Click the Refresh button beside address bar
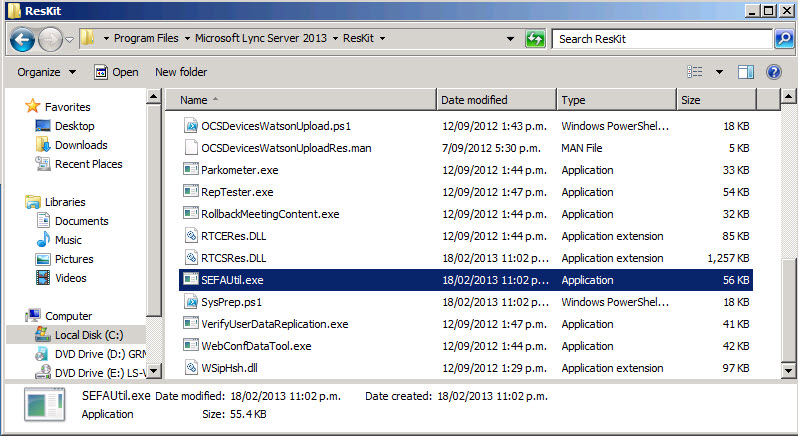798x436 pixels. click(535, 40)
